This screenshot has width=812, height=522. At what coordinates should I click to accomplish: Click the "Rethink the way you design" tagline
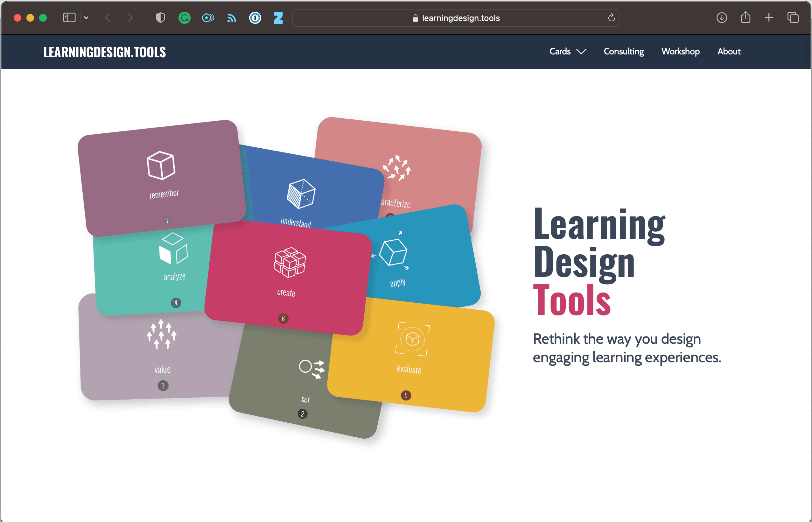click(617, 339)
